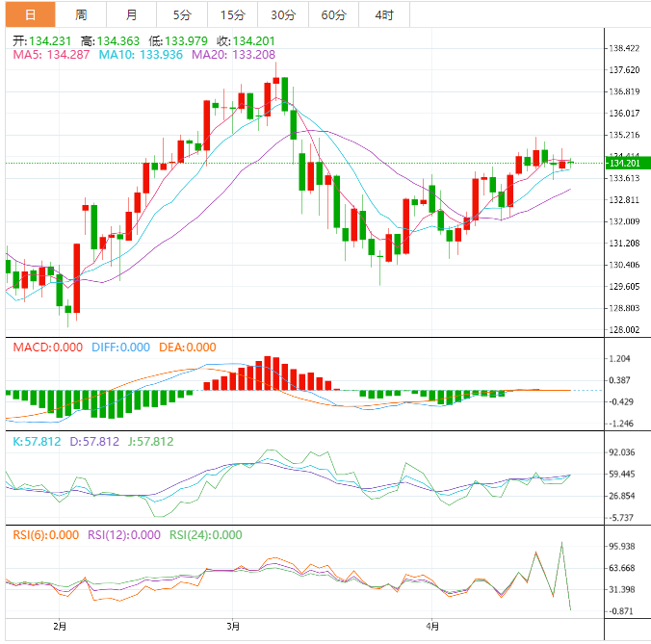Select the 15分 timeframe tab
Image resolution: width=651 pixels, height=644 pixels.
click(x=232, y=14)
